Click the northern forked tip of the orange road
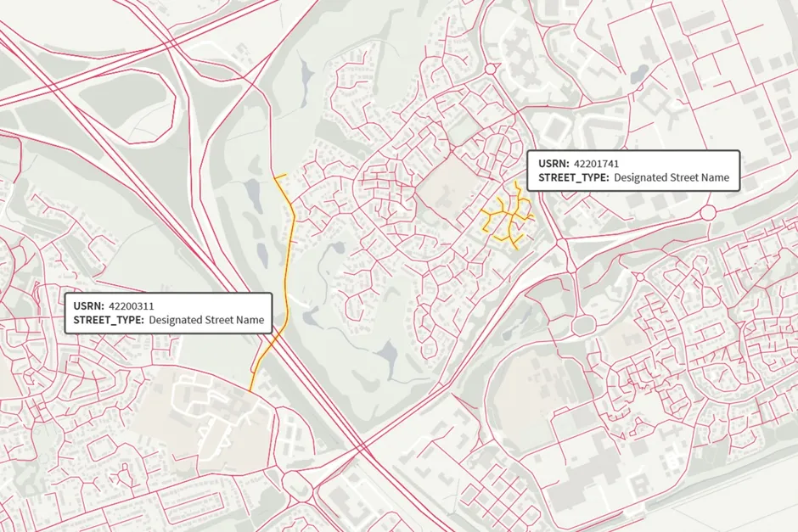 280,177
